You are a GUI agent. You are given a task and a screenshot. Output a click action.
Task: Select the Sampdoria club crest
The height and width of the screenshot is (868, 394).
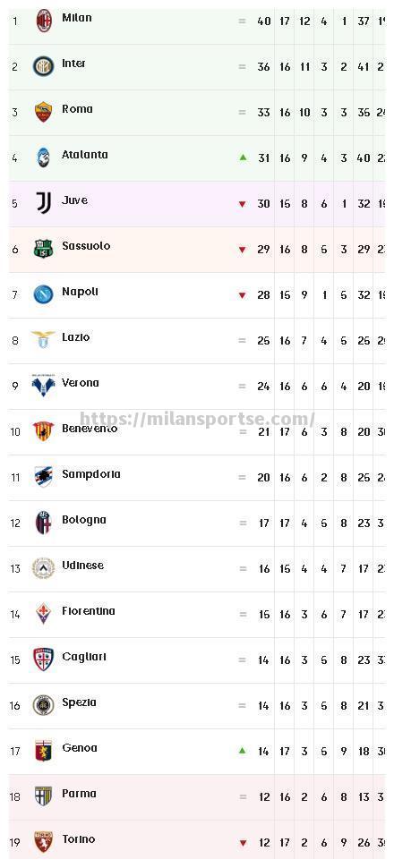[x=43, y=477]
